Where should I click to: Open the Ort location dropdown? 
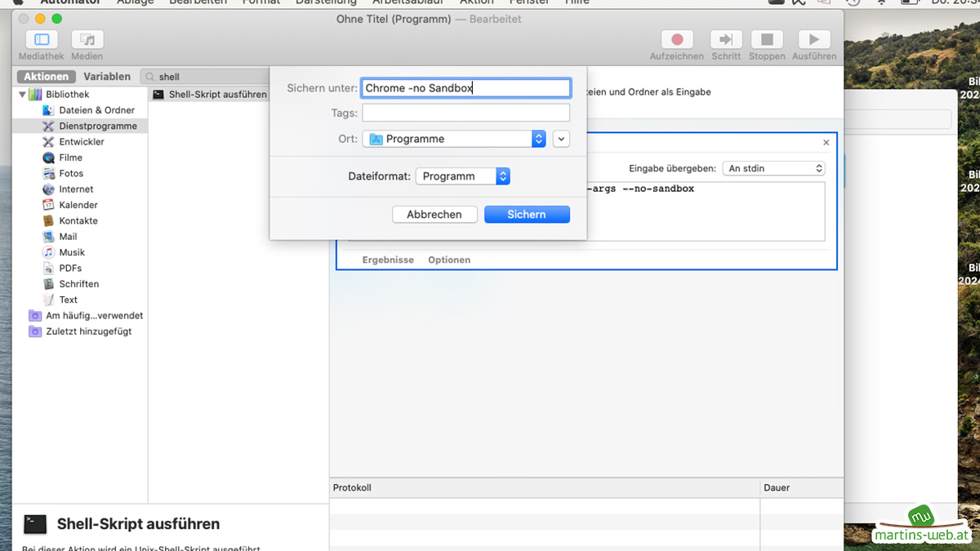coord(455,139)
